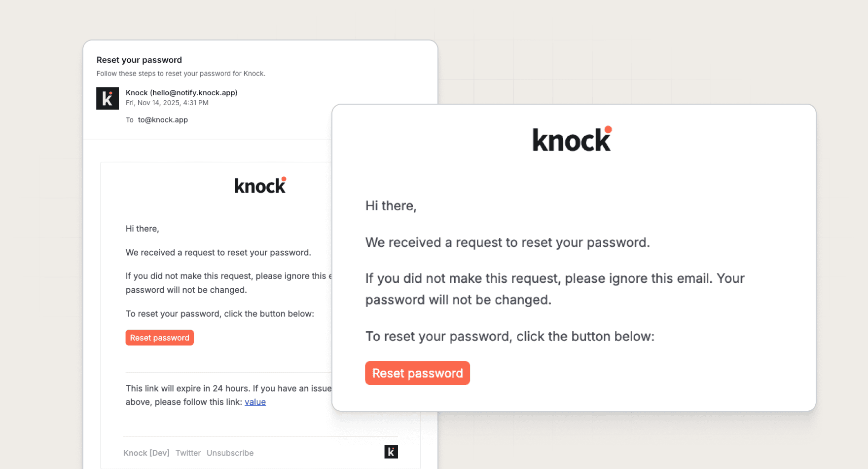Click the large Knock logo in the zoomed card
This screenshot has height=469, width=868.
[x=572, y=140]
